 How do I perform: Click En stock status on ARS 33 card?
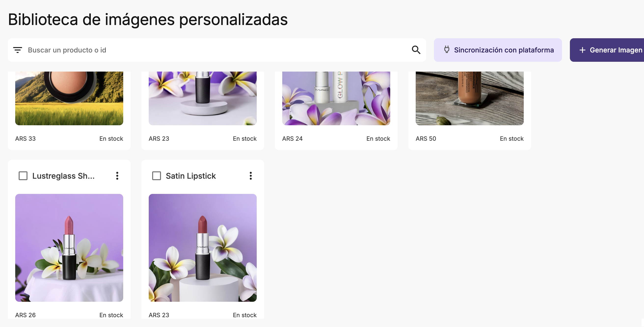pos(111,138)
